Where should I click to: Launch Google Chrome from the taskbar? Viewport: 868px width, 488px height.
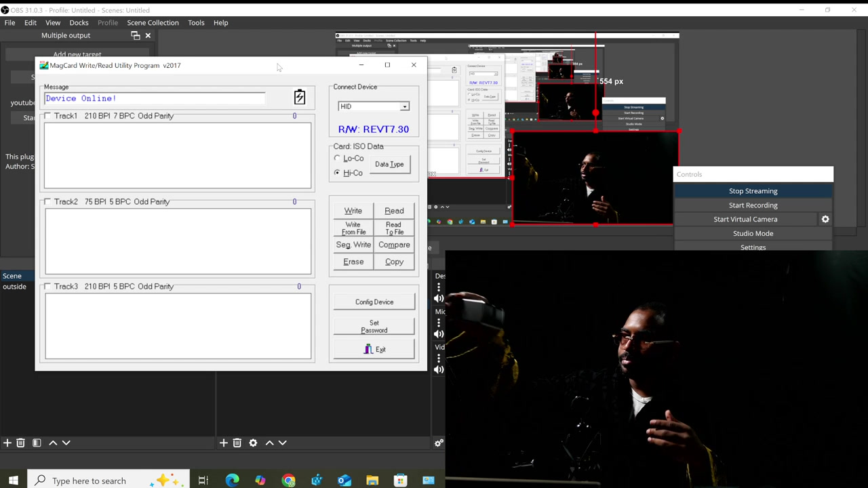288,481
